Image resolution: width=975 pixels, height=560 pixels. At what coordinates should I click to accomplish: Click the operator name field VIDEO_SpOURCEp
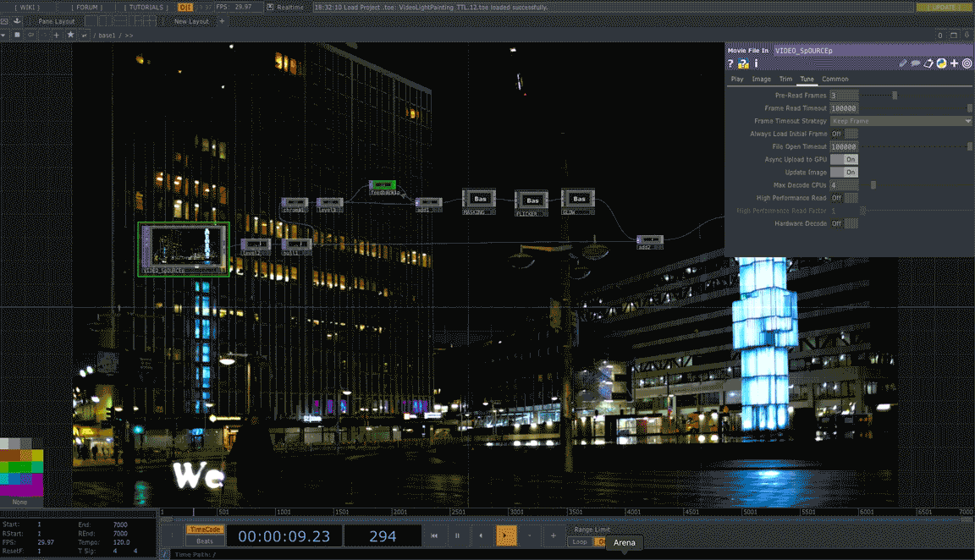click(873, 51)
